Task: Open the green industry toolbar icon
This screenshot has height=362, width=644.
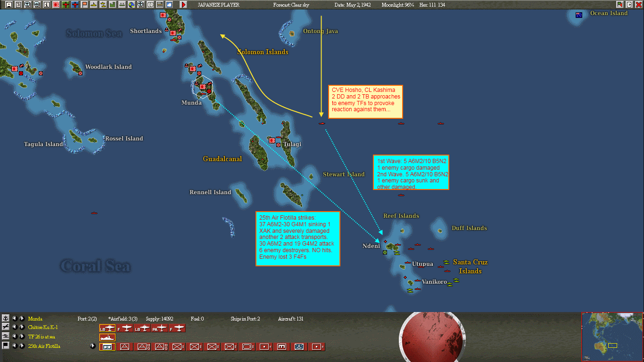Action: (x=112, y=5)
